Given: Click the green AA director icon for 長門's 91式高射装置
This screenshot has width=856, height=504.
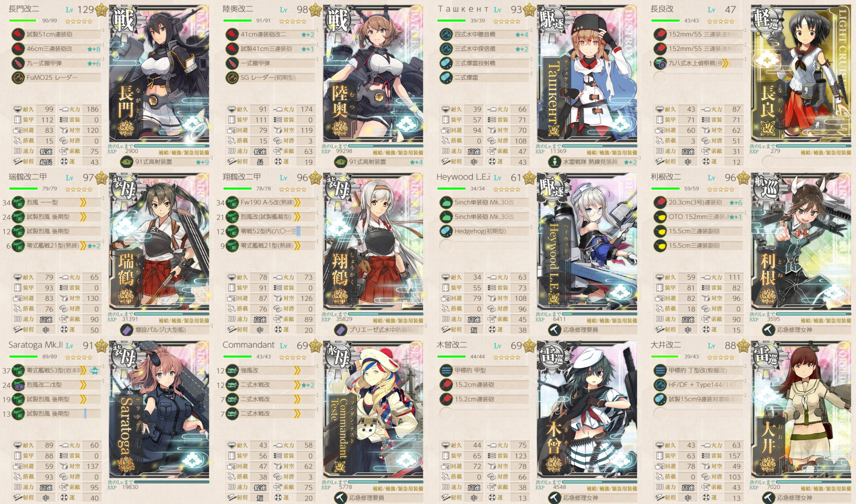Looking at the screenshot, I should point(127,162).
